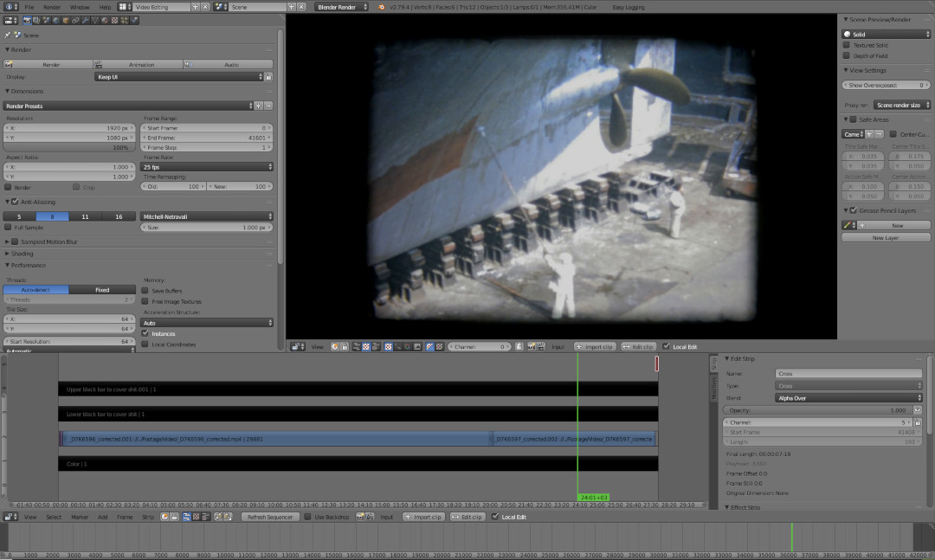
Task: Adjust the resolution percentage 100% slider
Action: click(70, 147)
